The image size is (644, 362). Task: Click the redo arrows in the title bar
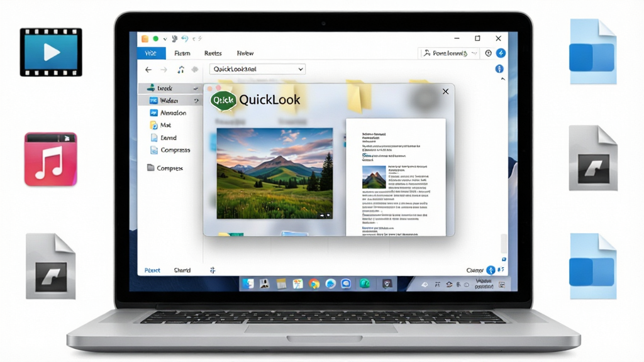coord(197,38)
